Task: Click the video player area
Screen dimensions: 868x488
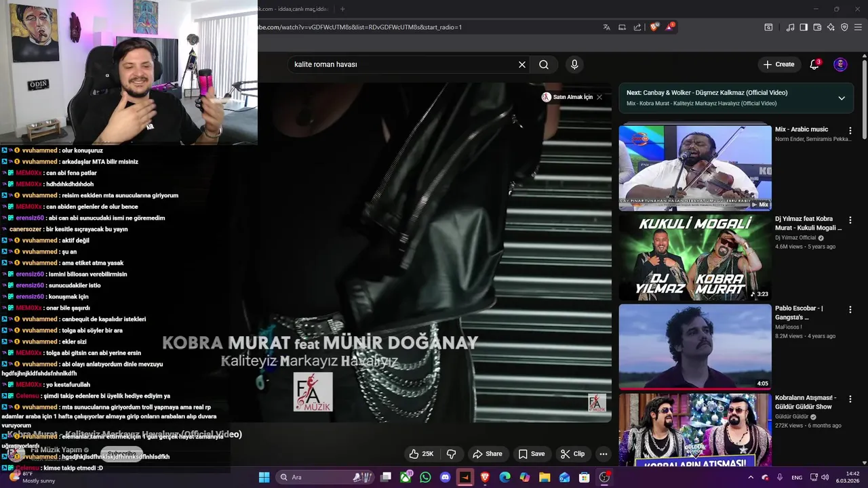Action: [434, 252]
